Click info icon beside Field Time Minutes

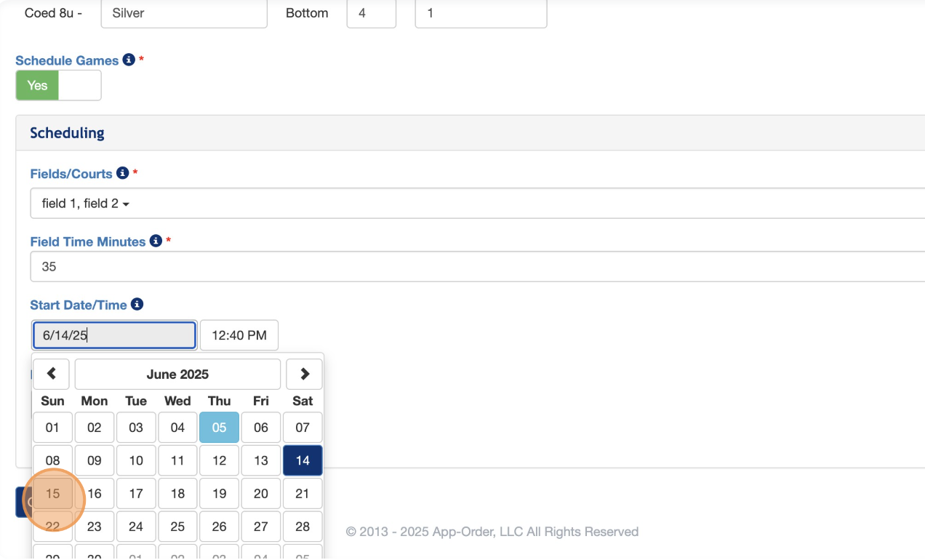coord(156,241)
